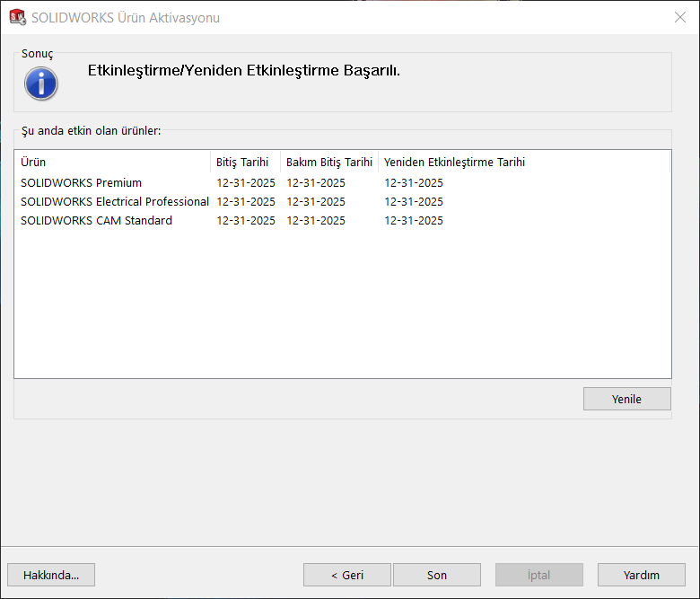Click the Yenile button
Image resolution: width=700 pixels, height=599 pixels.
(626, 399)
